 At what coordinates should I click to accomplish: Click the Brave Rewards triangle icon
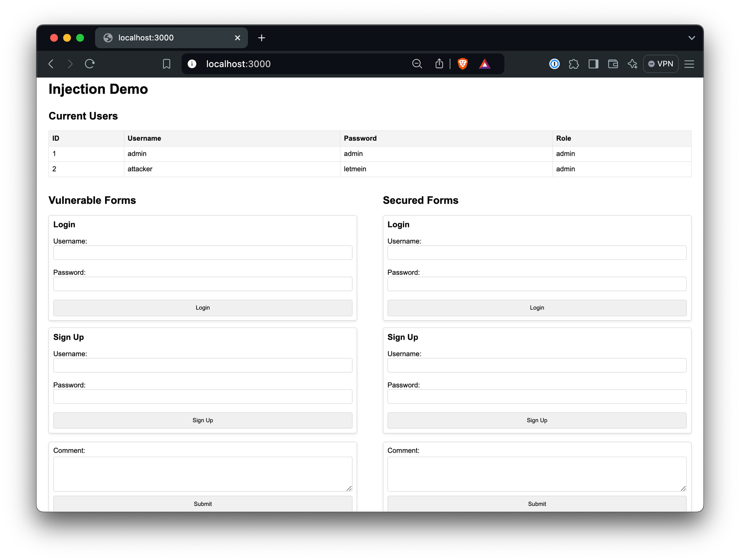tap(485, 64)
